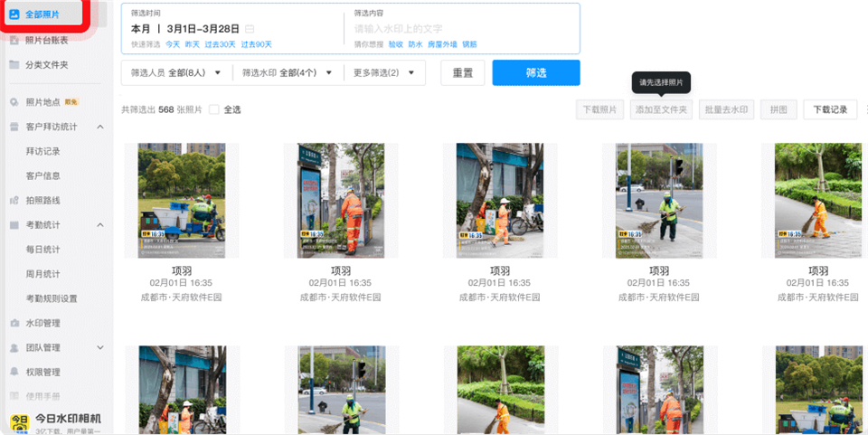This screenshot has height=435, width=868.
Task: Click the 限免 badge next to 照片地点
Action: [x=71, y=102]
